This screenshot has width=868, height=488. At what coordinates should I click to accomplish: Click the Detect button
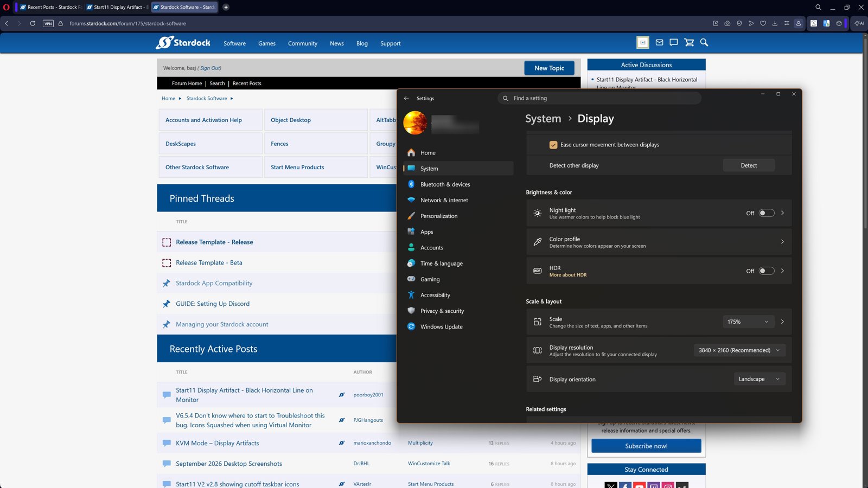pos(749,165)
